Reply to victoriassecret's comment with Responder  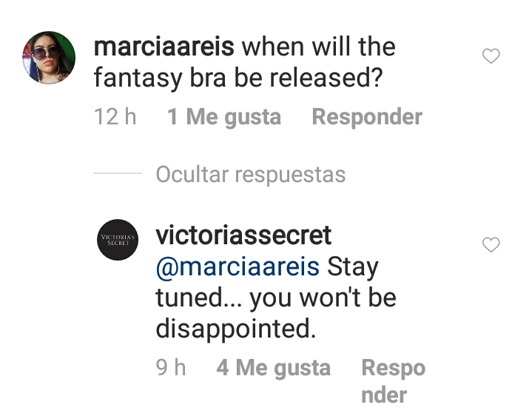point(393,381)
